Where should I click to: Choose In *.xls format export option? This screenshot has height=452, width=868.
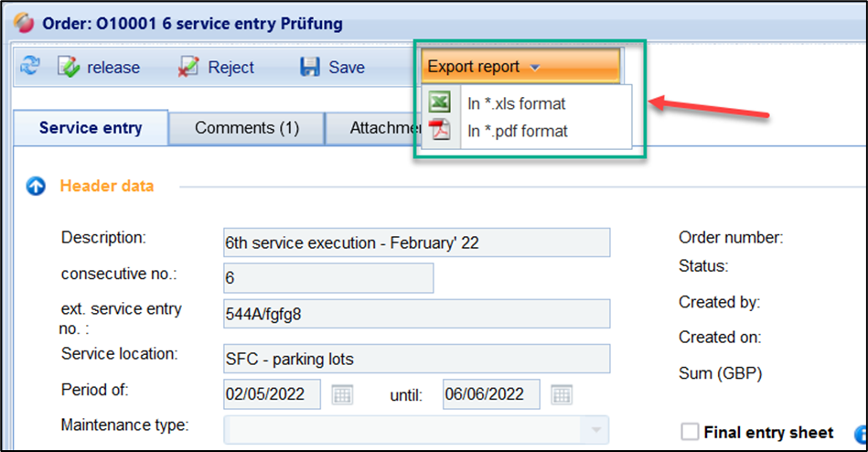click(517, 103)
